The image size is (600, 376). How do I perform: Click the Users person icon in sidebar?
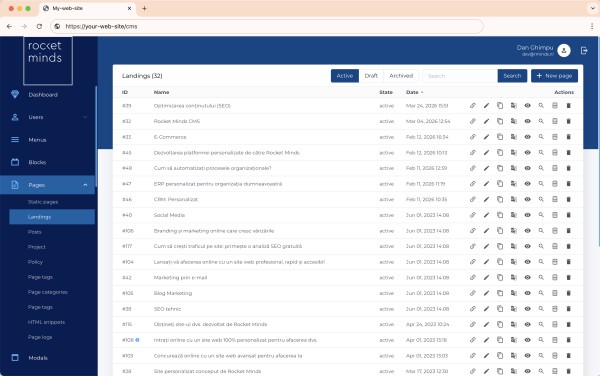(15, 117)
